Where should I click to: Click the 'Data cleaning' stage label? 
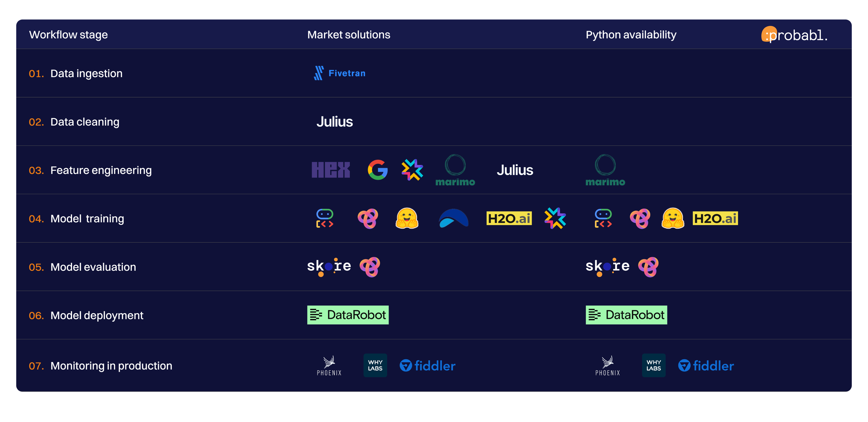[85, 122]
